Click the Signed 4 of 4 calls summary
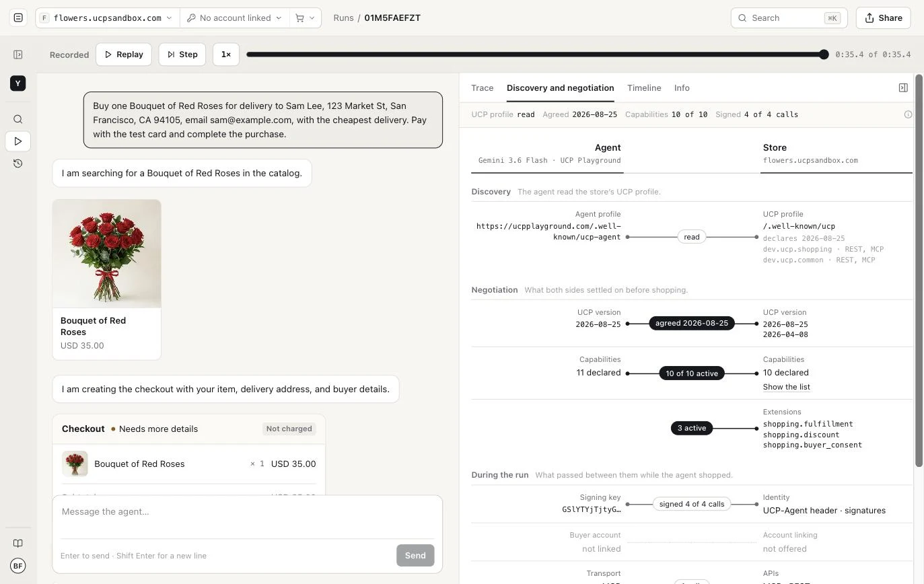Viewport: 924px width, 584px height. [757, 114]
